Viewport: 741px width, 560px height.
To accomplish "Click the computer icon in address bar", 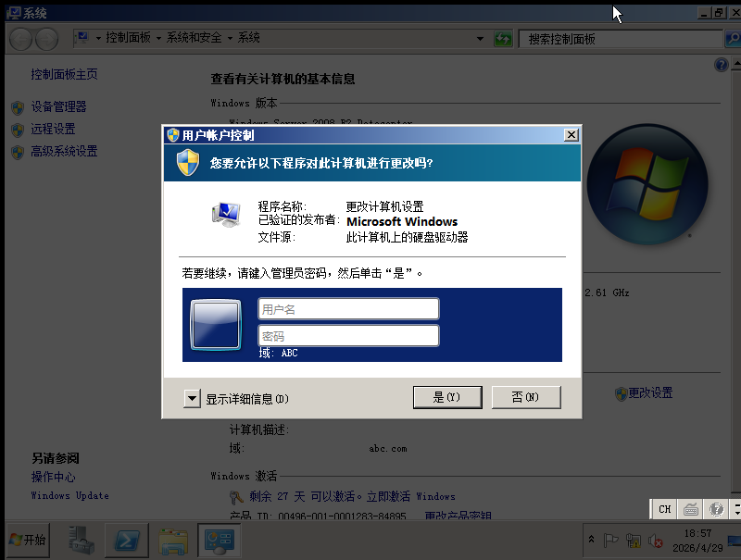I will tap(82, 38).
